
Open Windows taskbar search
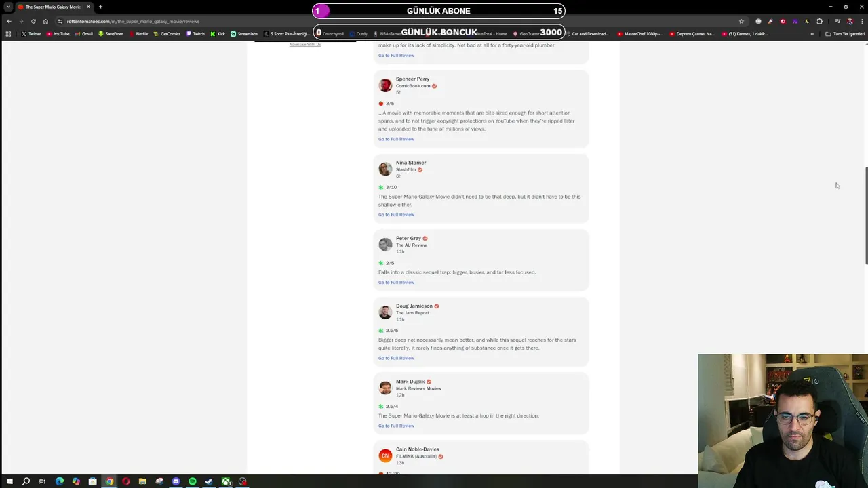click(x=26, y=481)
